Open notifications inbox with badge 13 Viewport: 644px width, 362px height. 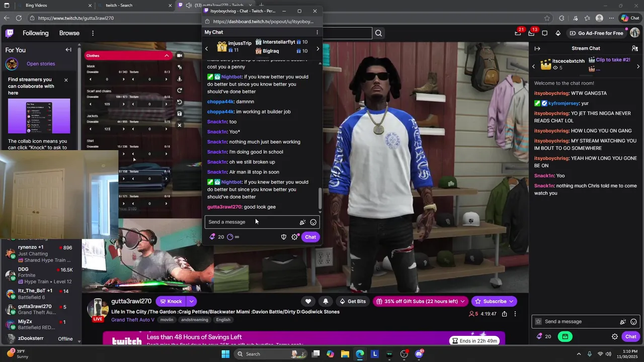click(531, 33)
